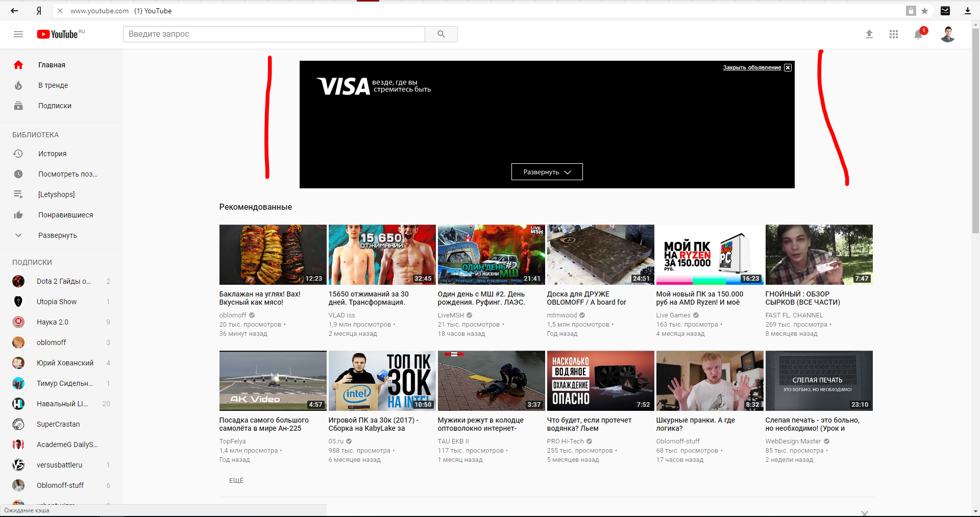The image size is (980, 517).
Task: Click the Юрий Хованский channel avatar
Action: coord(18,363)
